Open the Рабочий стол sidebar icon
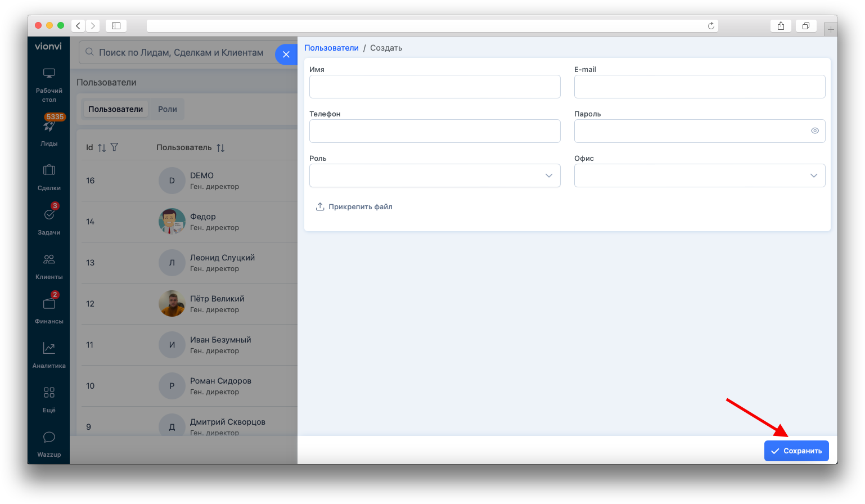This screenshot has width=865, height=504. (x=49, y=74)
